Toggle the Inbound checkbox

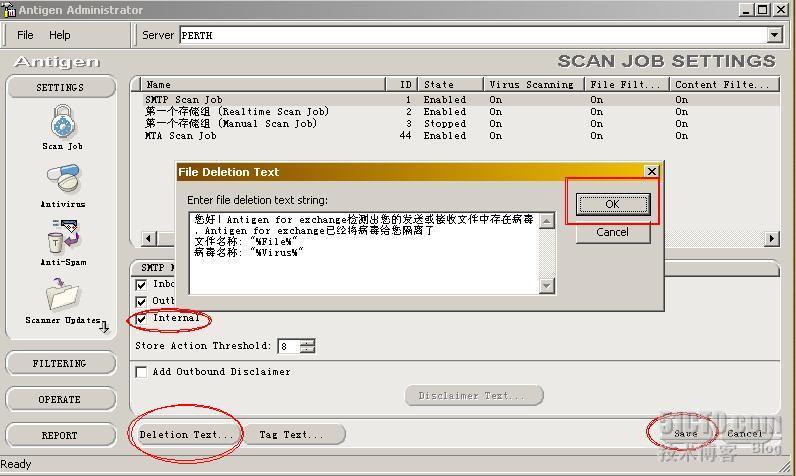click(142, 285)
